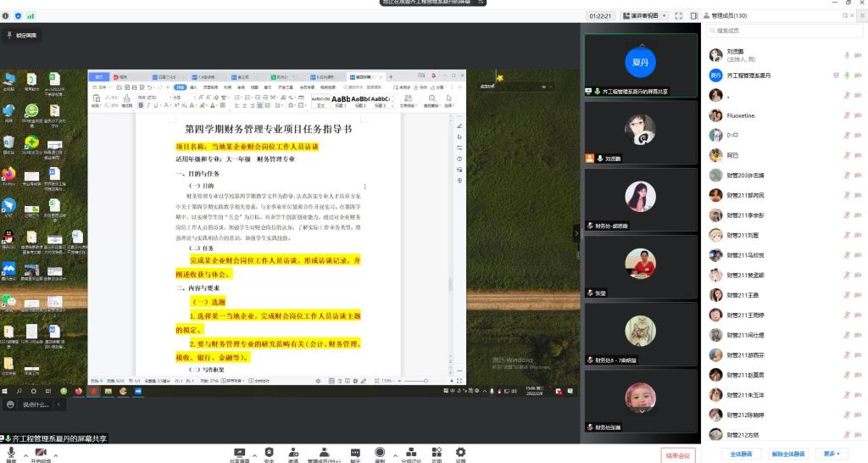
Task: Click unmute all button in members panel
Action: [x=787, y=454]
